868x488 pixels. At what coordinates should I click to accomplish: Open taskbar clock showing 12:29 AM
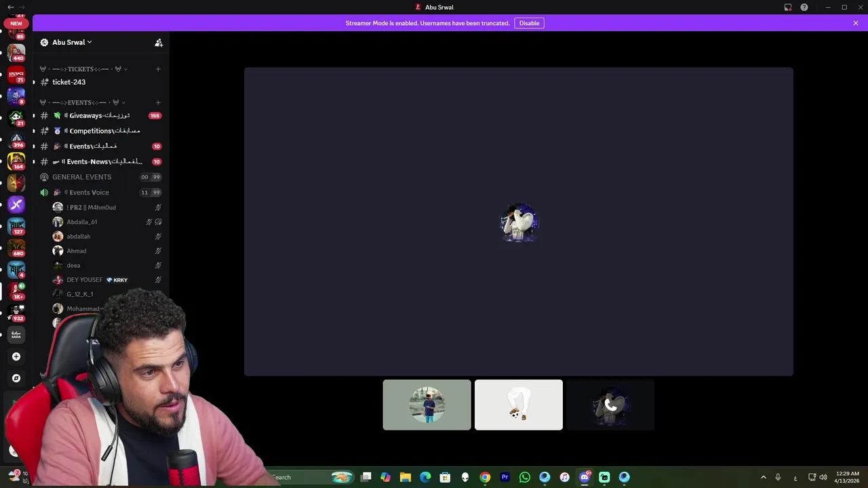pyautogui.click(x=848, y=477)
